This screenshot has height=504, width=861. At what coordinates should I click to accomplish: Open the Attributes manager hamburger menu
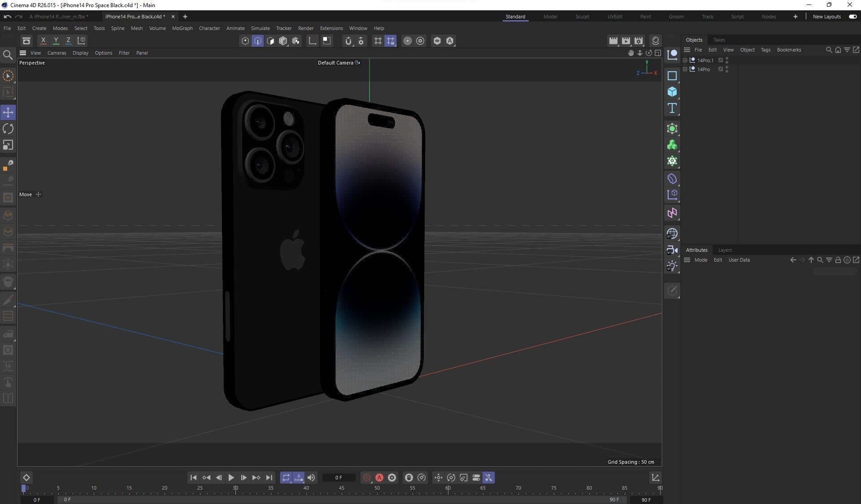tap(687, 260)
